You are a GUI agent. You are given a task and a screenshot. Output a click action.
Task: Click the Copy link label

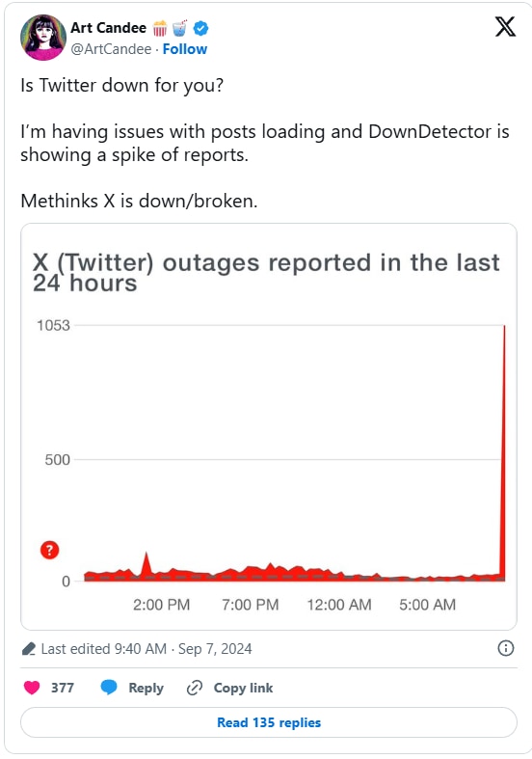click(x=243, y=688)
